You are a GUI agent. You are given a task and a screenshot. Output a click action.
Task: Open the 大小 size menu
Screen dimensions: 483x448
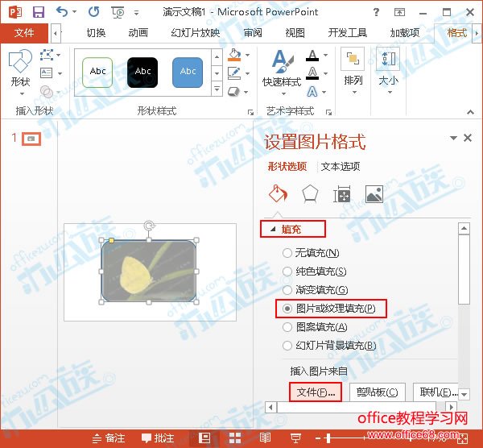(x=388, y=72)
